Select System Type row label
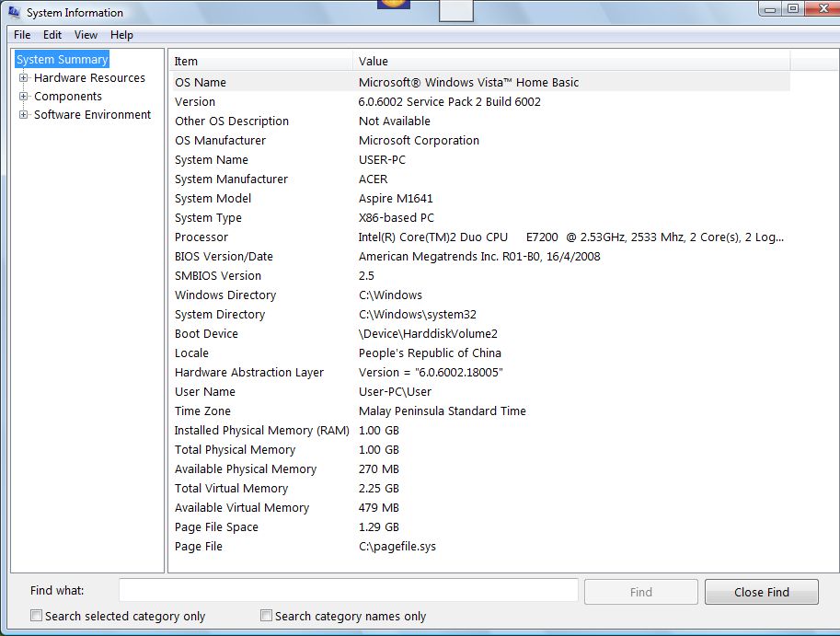Screen dimensions: 840x636 pos(209,217)
